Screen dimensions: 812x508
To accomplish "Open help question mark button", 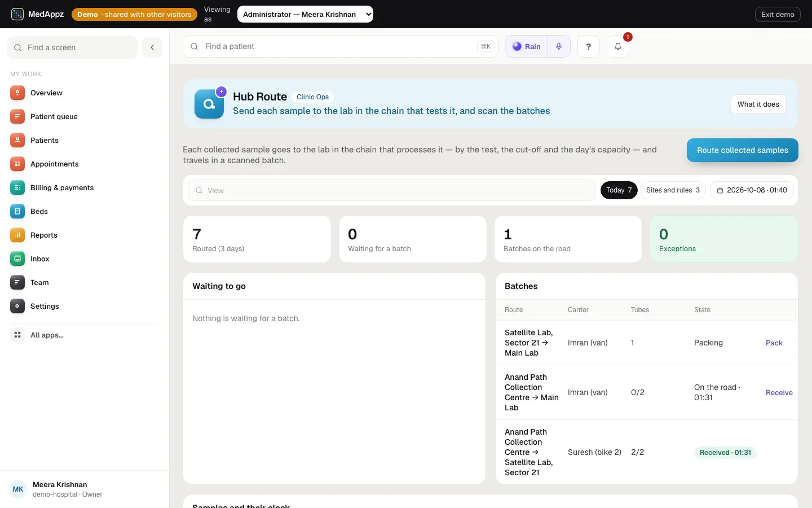I will click(x=589, y=46).
